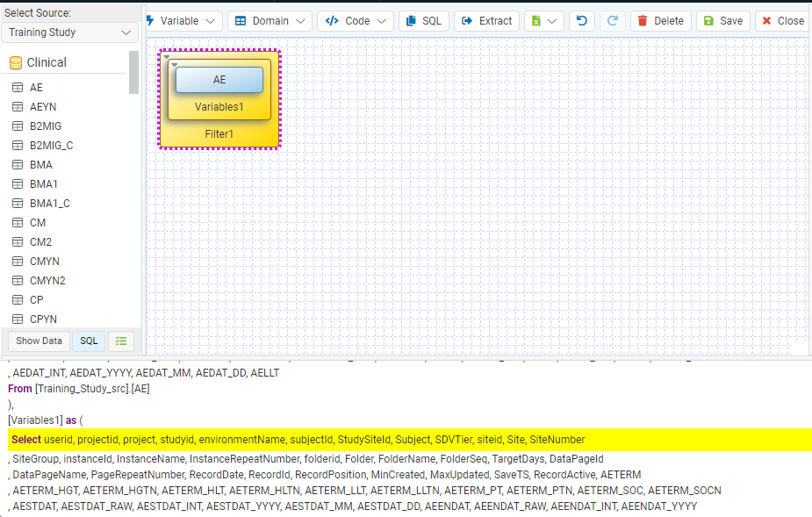Click the table icon beside CMYN
The height and width of the screenshot is (517, 812).
(x=18, y=262)
